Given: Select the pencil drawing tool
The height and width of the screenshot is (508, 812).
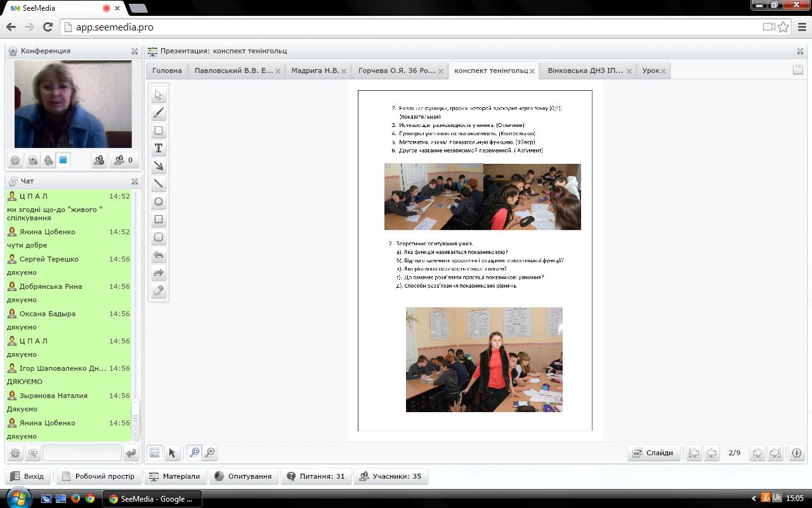Looking at the screenshot, I should (159, 113).
